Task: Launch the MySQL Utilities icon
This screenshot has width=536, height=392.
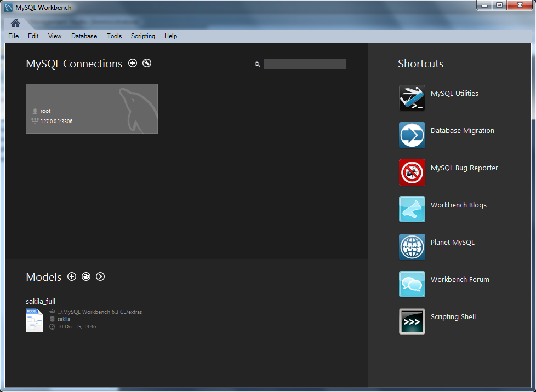Action: 412,97
